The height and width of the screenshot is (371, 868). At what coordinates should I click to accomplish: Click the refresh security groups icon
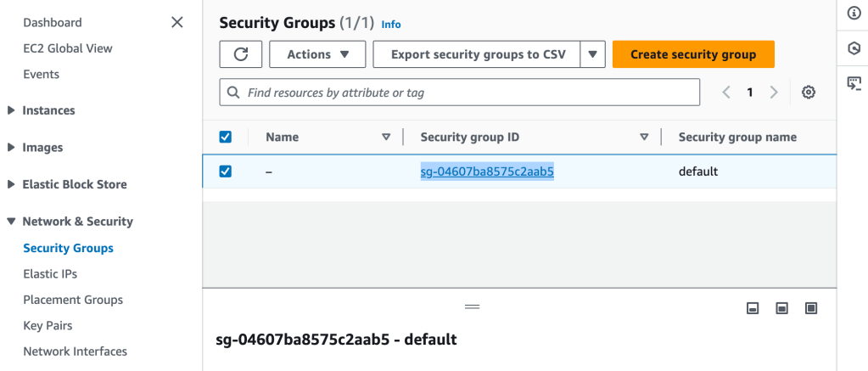pyautogui.click(x=241, y=54)
